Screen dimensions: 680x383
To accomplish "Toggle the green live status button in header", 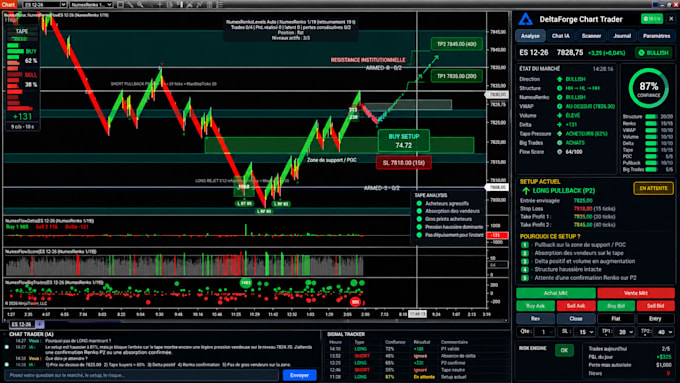I will tap(651, 19).
